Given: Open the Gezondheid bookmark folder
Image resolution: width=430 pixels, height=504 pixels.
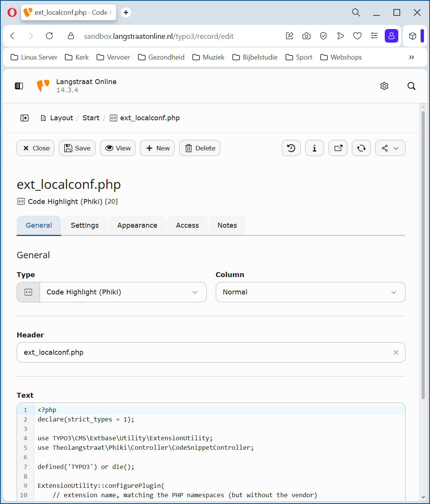Looking at the screenshot, I should pyautogui.click(x=161, y=57).
